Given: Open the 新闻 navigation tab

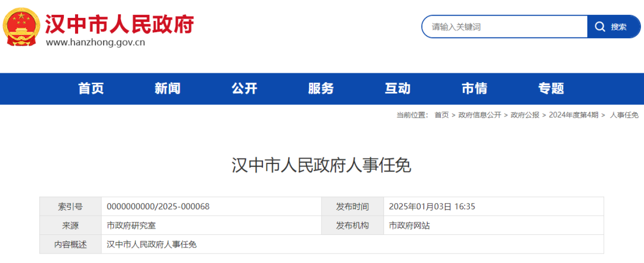Looking at the screenshot, I should (168, 88).
